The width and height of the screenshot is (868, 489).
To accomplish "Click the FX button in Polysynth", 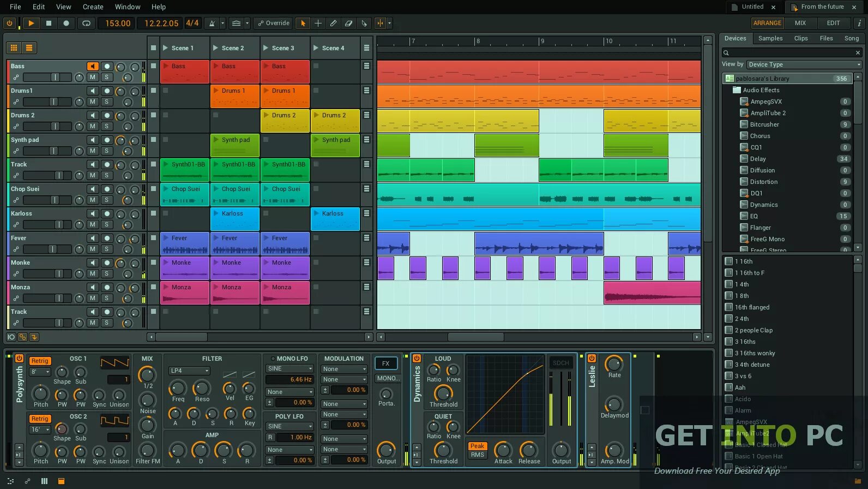I will pos(386,363).
